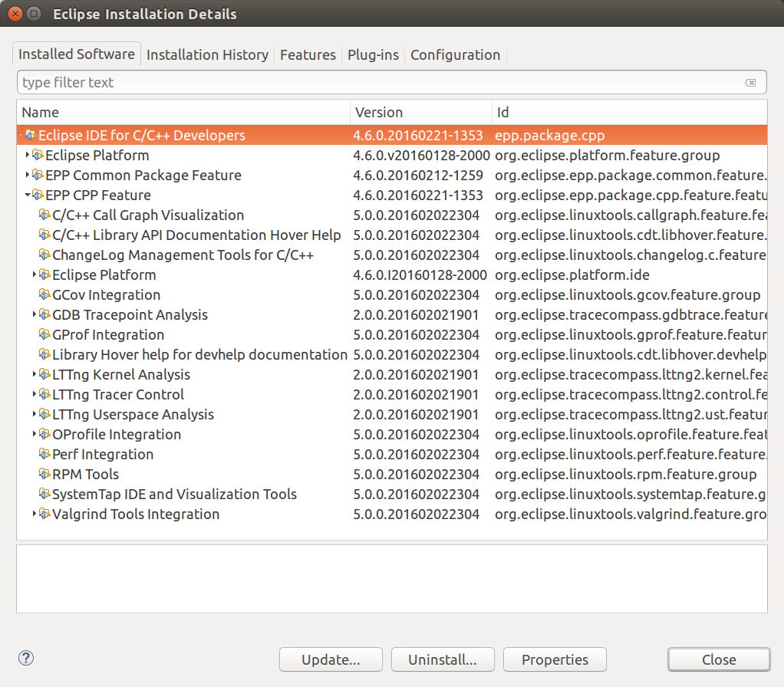Click the C/C++ Library API Documentation Hover Help icon
The width and height of the screenshot is (784, 687).
[45, 235]
